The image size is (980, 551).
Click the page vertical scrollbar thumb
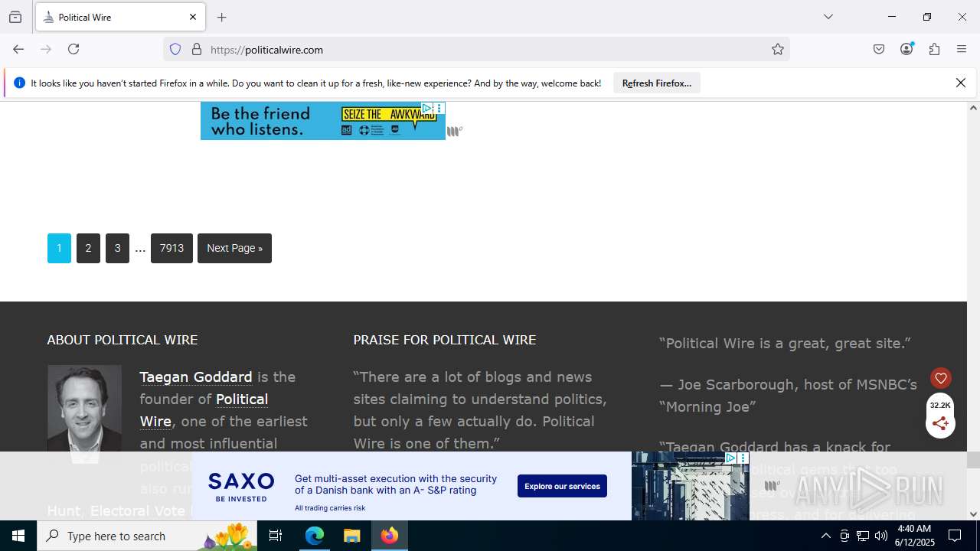[x=973, y=459]
